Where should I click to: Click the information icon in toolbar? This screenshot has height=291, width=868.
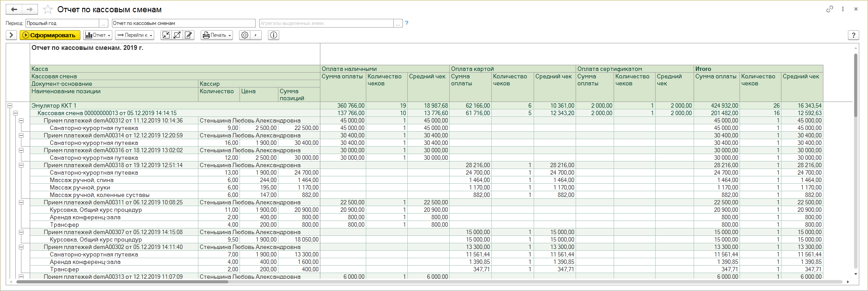(274, 35)
